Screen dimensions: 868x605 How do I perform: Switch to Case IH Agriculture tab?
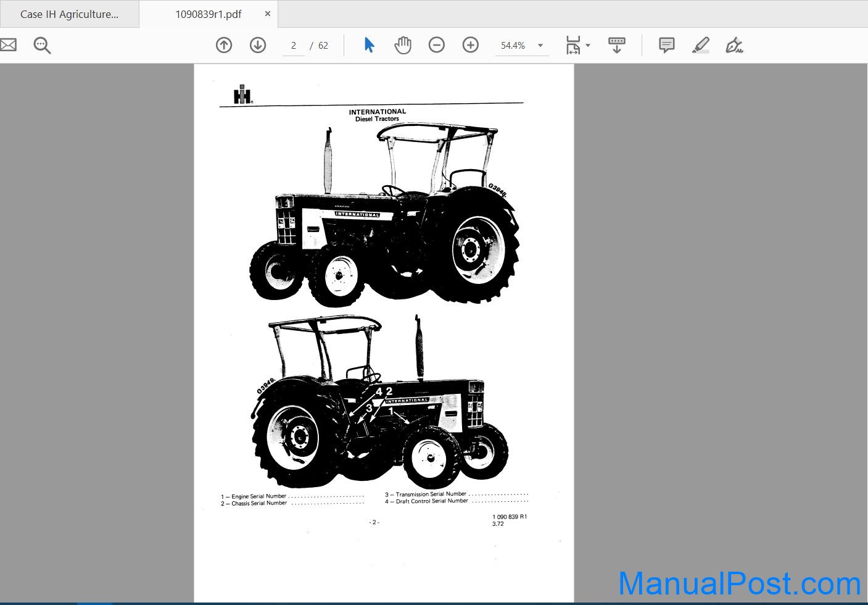point(69,14)
